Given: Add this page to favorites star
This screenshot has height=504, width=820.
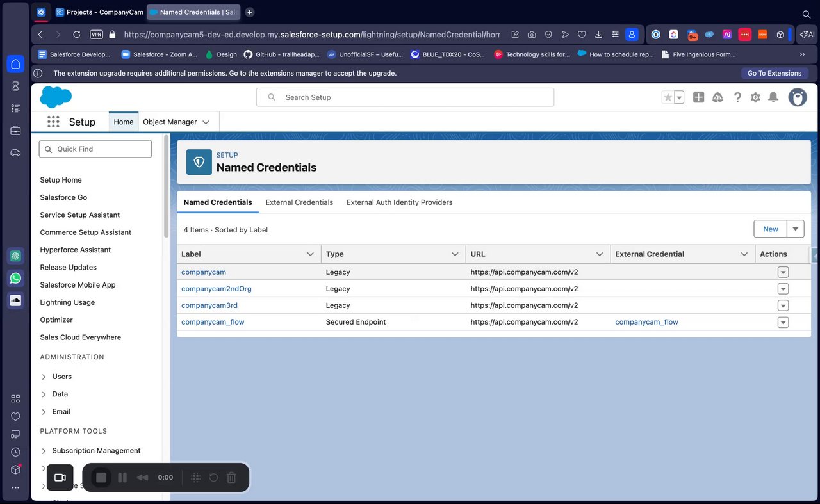Looking at the screenshot, I should (668, 97).
